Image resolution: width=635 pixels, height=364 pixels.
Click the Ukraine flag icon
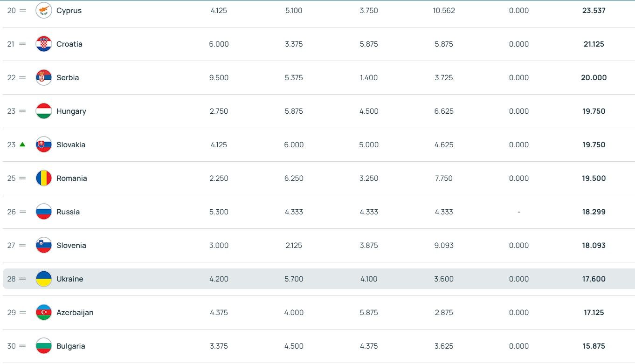[44, 279]
